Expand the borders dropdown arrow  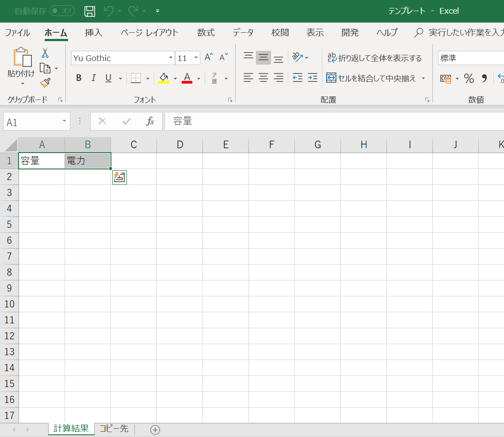[x=148, y=78]
